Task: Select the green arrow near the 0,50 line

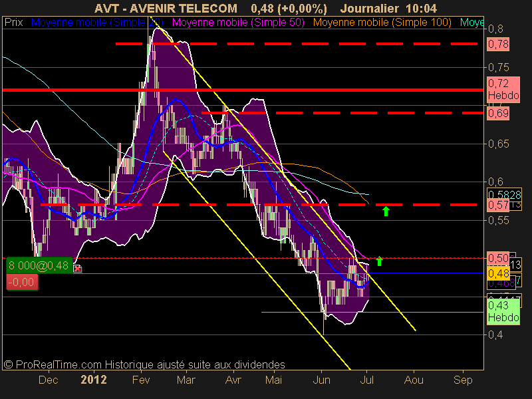Action: pyautogui.click(x=379, y=261)
